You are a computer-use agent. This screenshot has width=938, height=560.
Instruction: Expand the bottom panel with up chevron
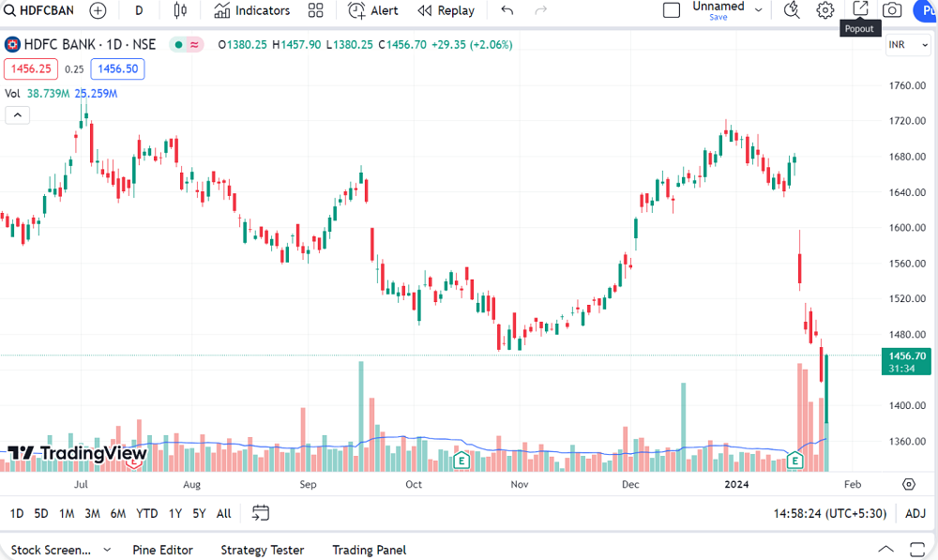[x=886, y=550]
